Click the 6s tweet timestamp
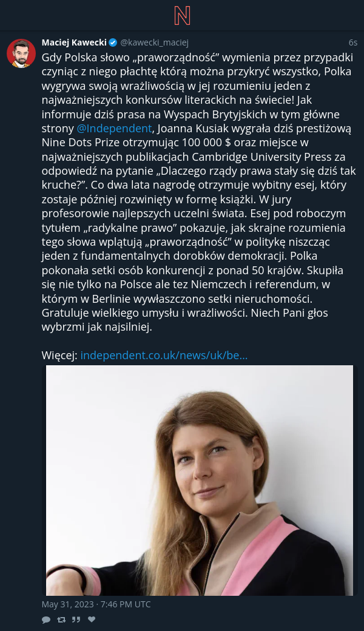The width and height of the screenshot is (364, 631). coord(352,42)
